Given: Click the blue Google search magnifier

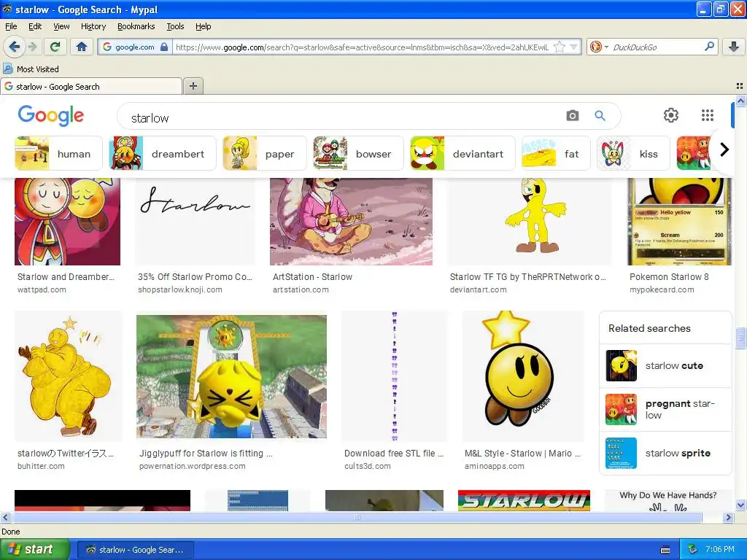Looking at the screenshot, I should click(x=600, y=116).
